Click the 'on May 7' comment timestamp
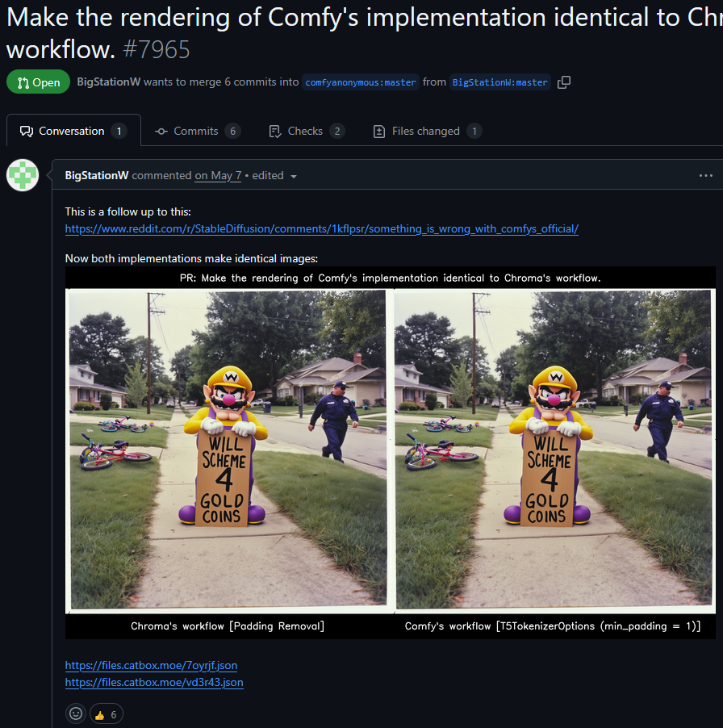 218,175
